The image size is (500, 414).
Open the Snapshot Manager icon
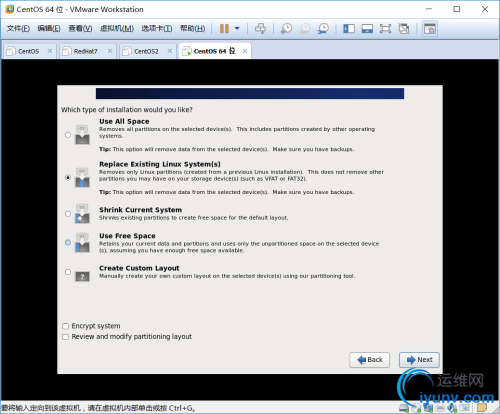[x=323, y=28]
